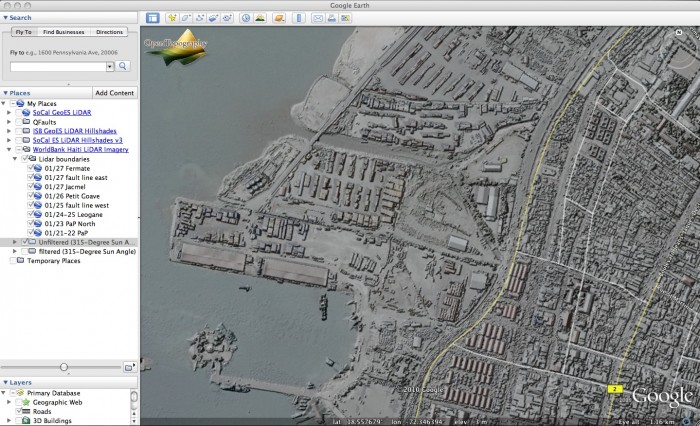Image resolution: width=700 pixels, height=426 pixels.
Task: Click the folder icon beside the Places slider
Action: tap(129, 367)
